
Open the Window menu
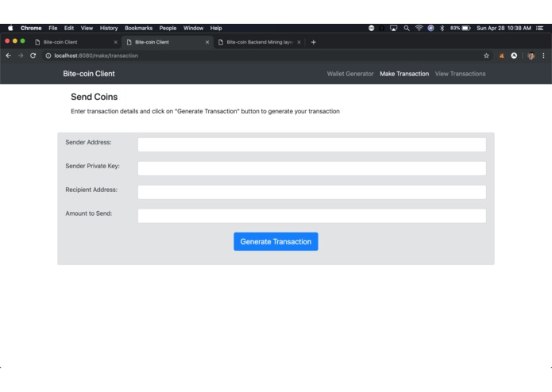193,28
